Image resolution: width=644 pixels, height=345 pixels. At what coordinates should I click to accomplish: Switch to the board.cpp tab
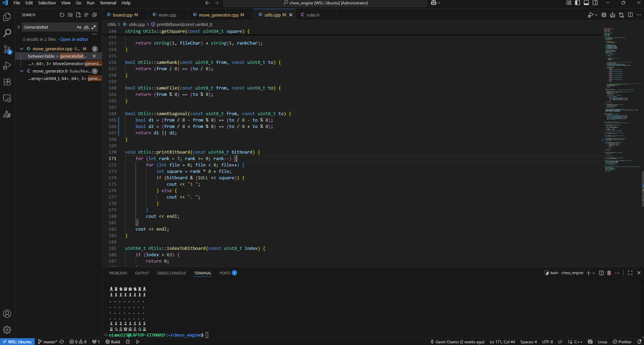tap(122, 15)
